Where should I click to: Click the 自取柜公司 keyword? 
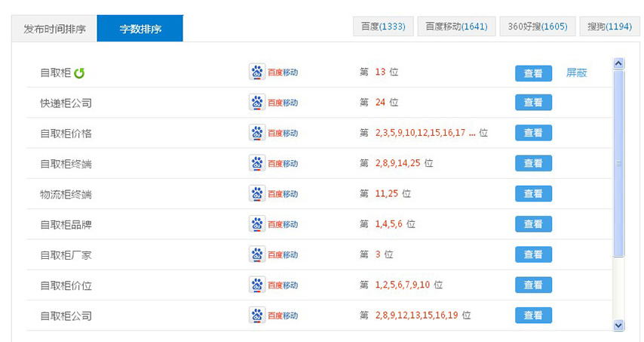pos(66,316)
